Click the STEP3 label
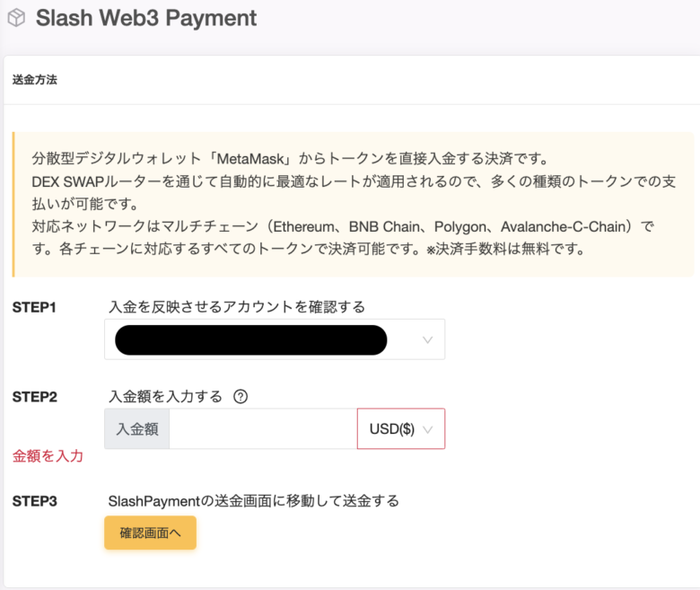 [35, 501]
